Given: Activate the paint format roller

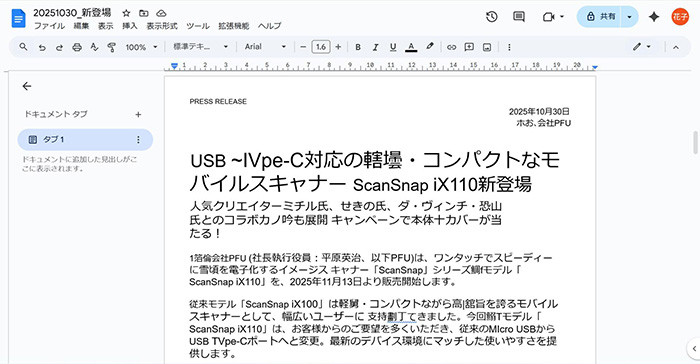Looking at the screenshot, I should (x=112, y=47).
